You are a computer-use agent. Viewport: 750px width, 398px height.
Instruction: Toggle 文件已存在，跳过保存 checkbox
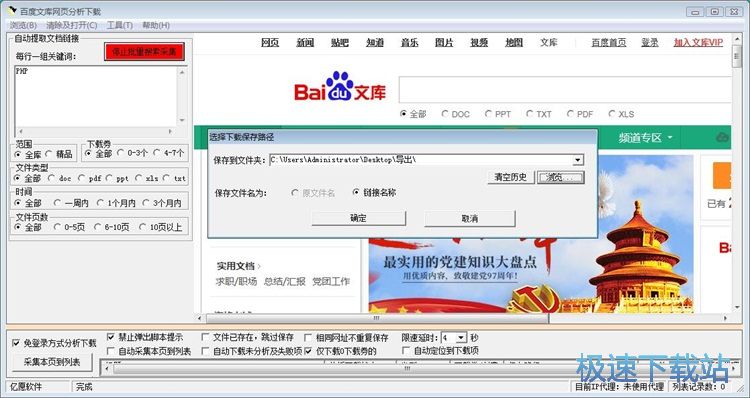(x=205, y=337)
